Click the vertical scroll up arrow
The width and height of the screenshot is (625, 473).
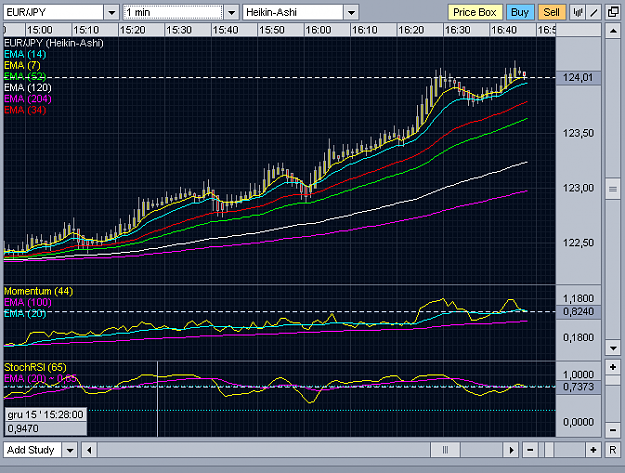click(x=613, y=31)
